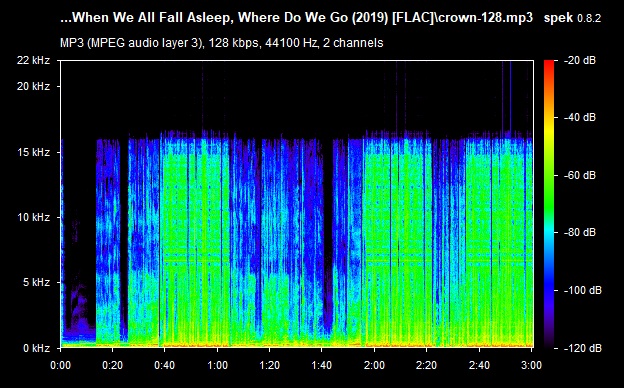
Task: Click the red top of the dB color scale
Action: coord(549,64)
